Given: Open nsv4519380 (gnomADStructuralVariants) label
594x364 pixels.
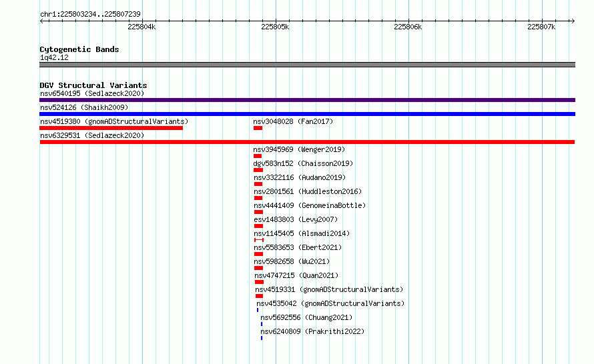Looking at the screenshot, I should tap(114, 121).
